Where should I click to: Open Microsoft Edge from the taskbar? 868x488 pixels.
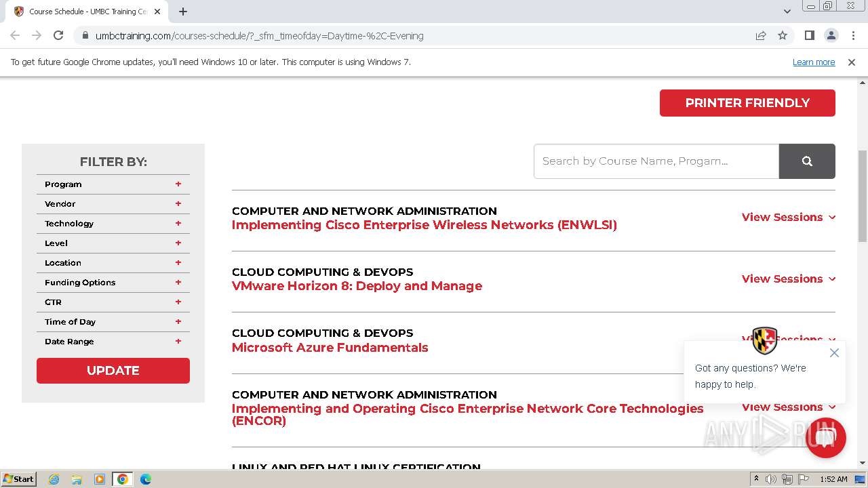(145, 479)
